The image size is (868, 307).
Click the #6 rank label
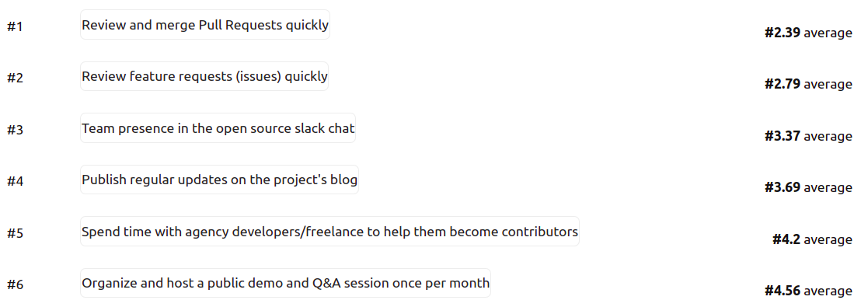[x=15, y=284]
